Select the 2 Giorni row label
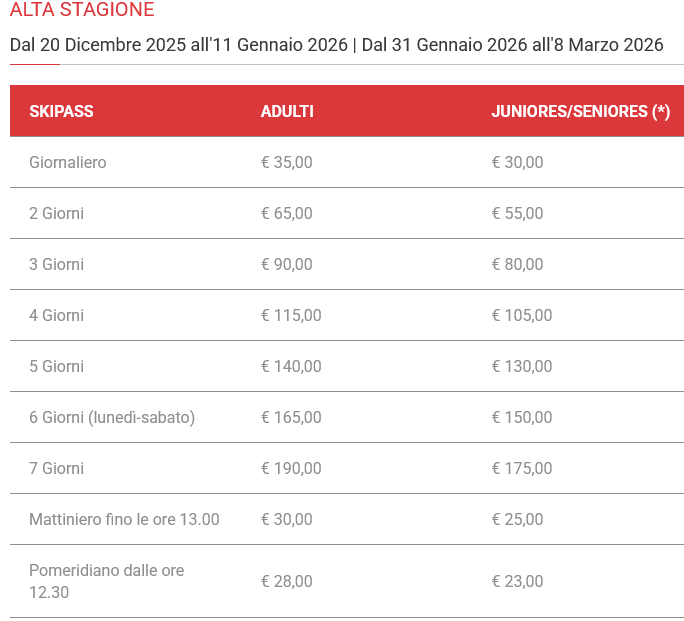Image resolution: width=684 pixels, height=621 pixels. tap(57, 213)
